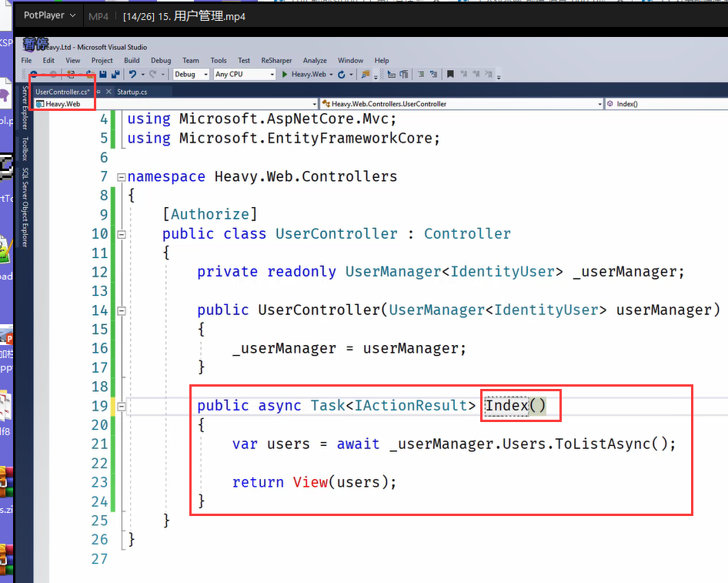Collapse the UserController constructor outline block
This screenshot has height=583, width=728.
[x=121, y=311]
